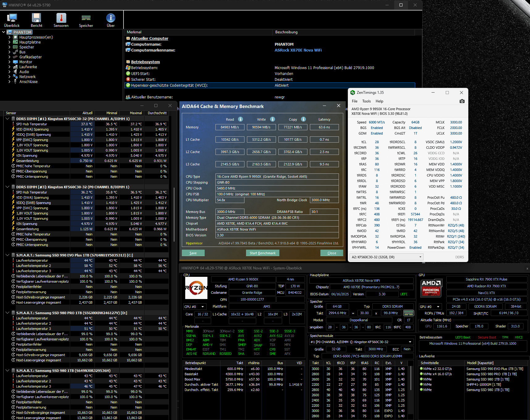Open the File menu in ZenTimings
The height and width of the screenshot is (420, 530).
355,101
